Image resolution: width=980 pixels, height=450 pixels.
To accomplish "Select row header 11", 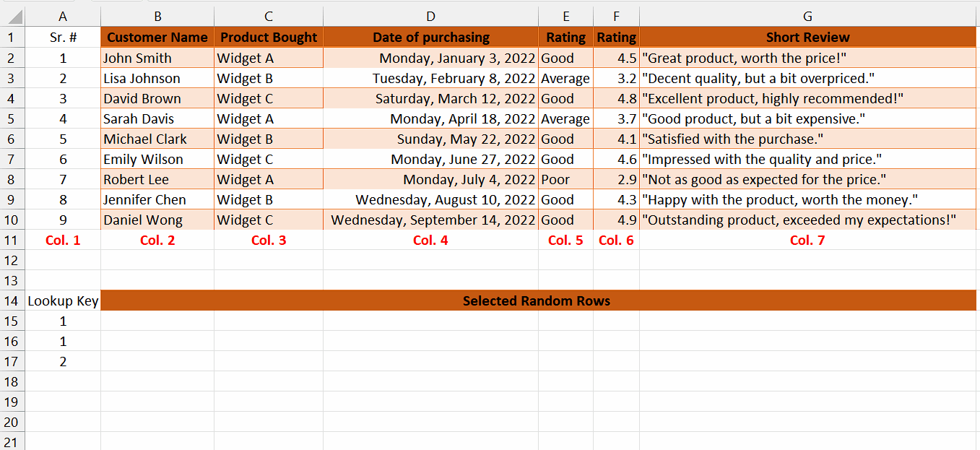I will tap(12, 240).
